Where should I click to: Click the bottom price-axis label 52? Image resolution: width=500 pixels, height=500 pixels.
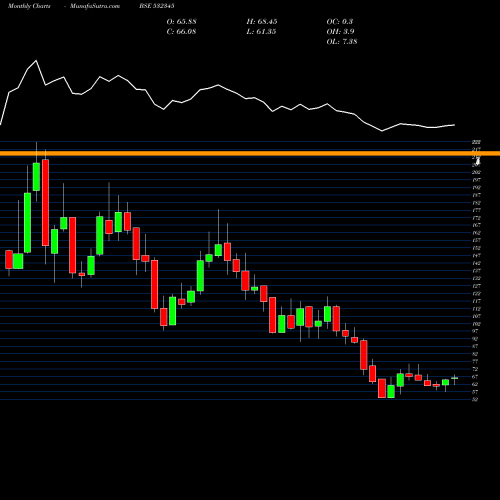475,399
